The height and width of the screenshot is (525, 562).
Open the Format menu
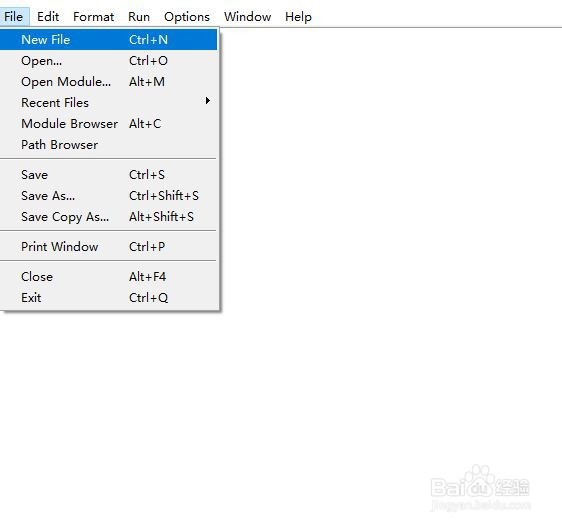93,16
